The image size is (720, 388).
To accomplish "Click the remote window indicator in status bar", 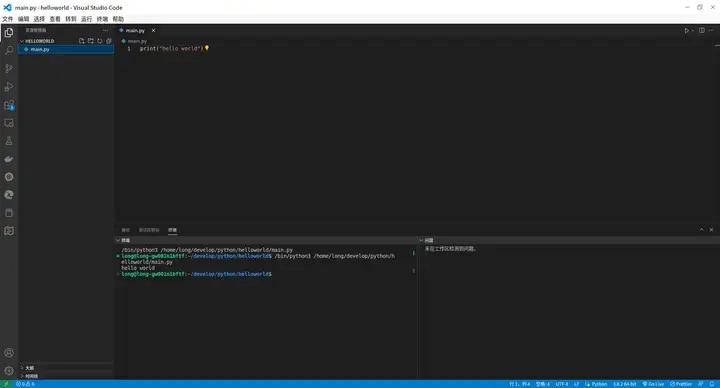I will click(6, 384).
